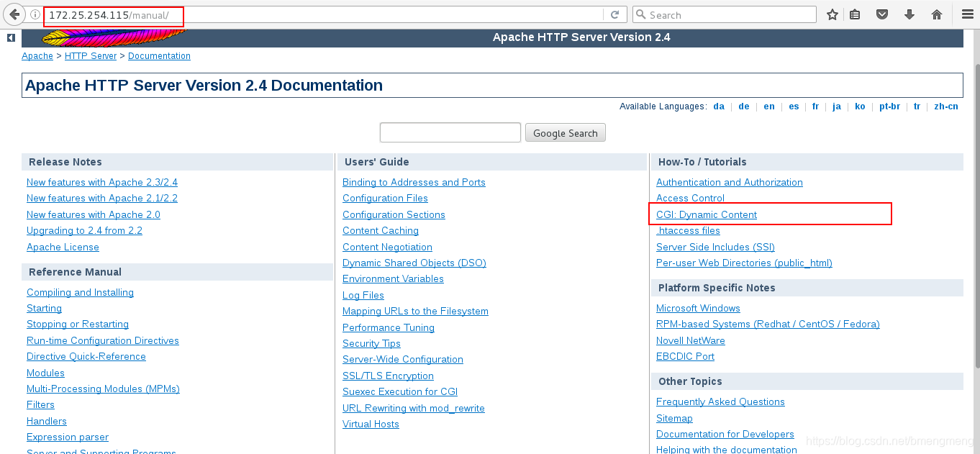
Task: Switch language to pt-br
Action: 889,106
